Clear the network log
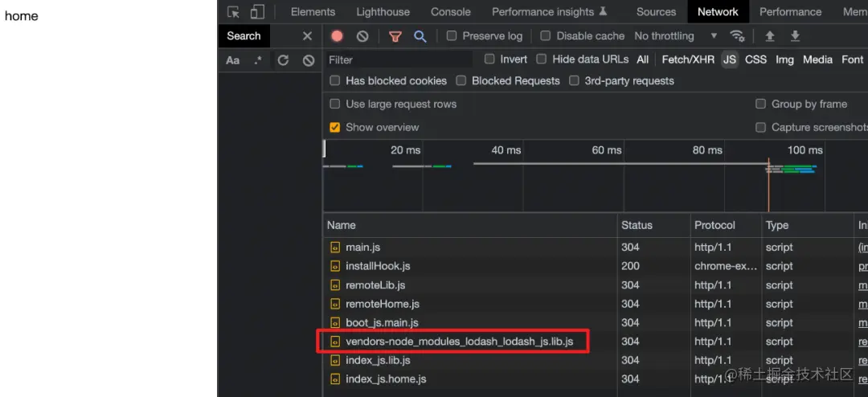868x397 pixels. [x=362, y=36]
